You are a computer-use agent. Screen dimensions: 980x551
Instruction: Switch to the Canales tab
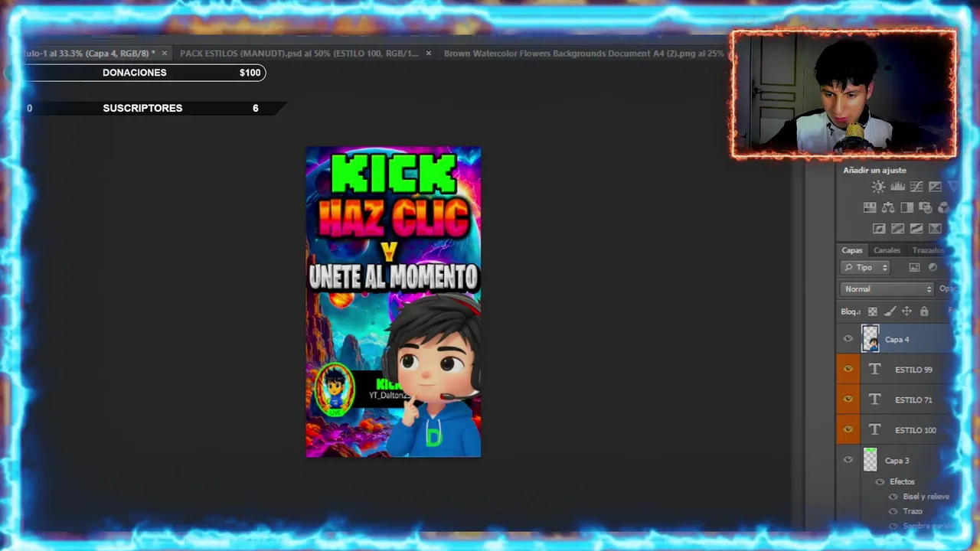(887, 250)
